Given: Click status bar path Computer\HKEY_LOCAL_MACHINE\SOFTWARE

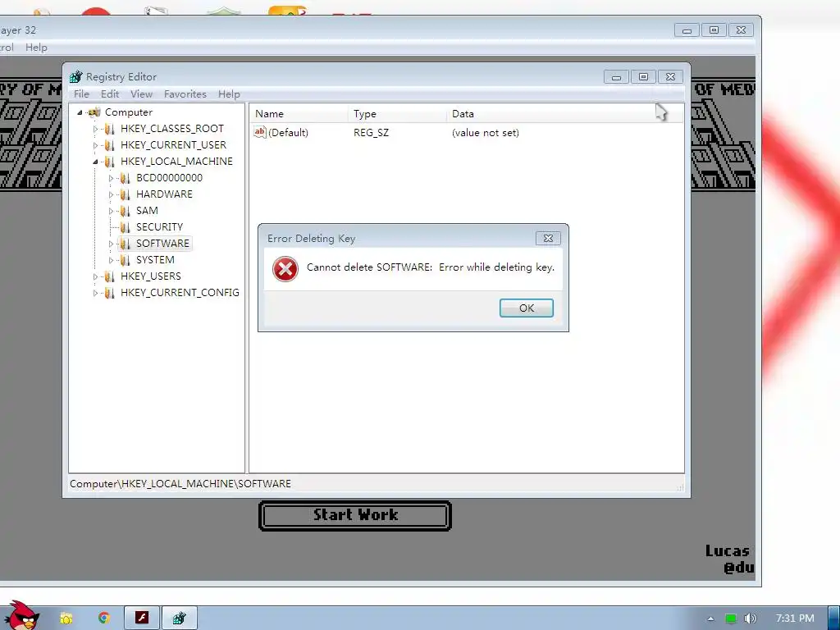Looking at the screenshot, I should pos(180,484).
